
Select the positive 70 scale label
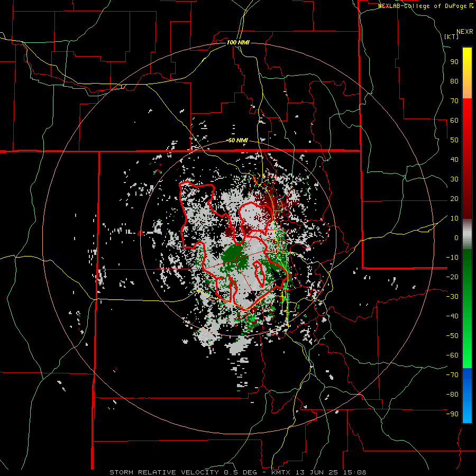454,101
